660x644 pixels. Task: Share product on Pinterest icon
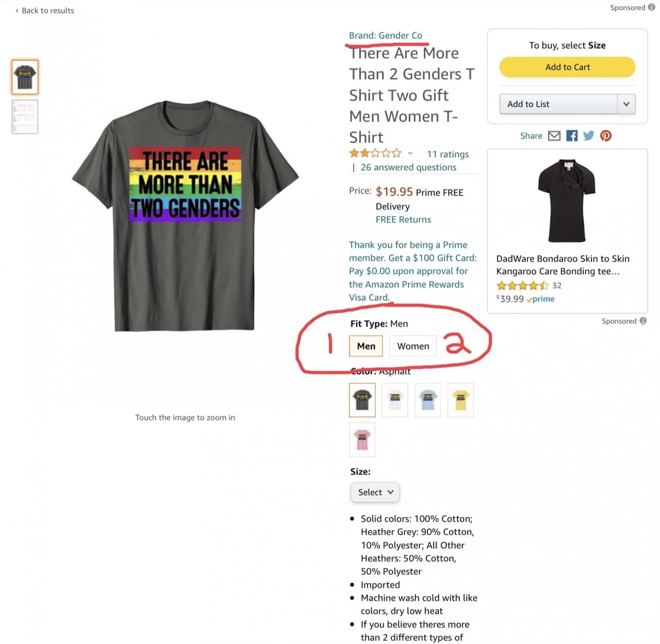tap(606, 136)
